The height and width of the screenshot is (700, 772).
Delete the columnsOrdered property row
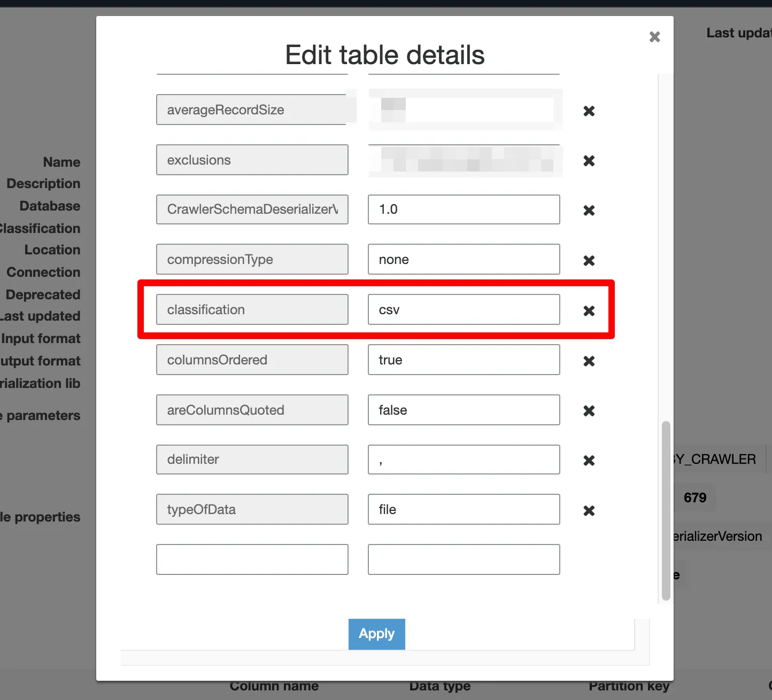point(589,361)
